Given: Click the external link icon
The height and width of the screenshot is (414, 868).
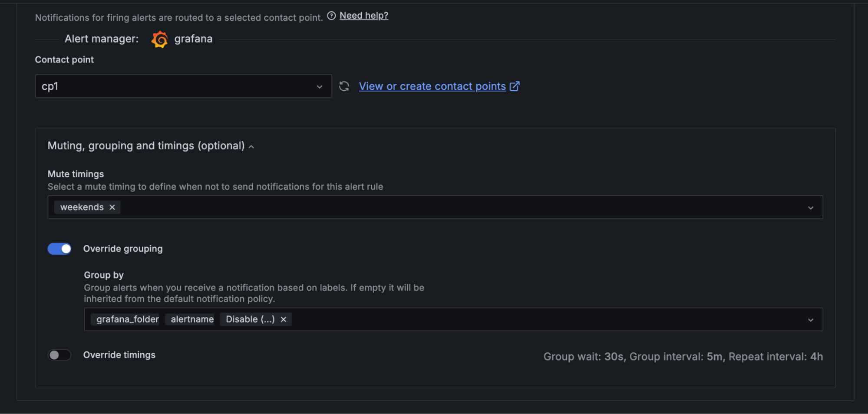Looking at the screenshot, I should (515, 86).
